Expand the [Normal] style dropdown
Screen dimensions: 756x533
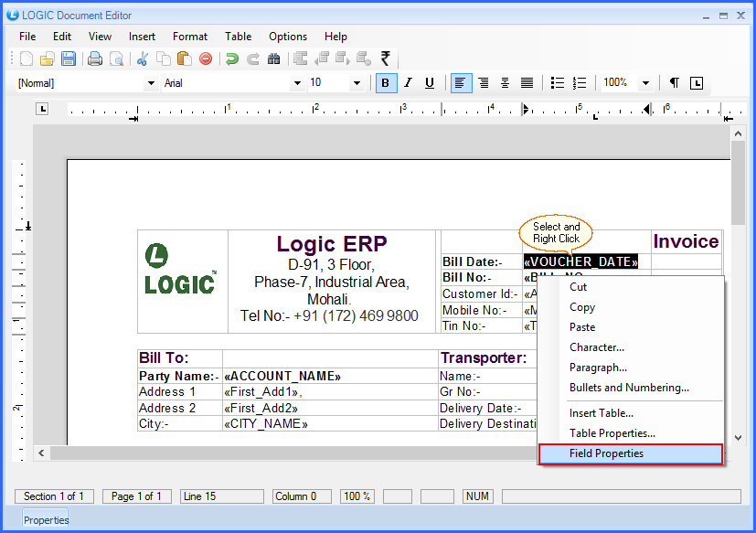[151, 83]
